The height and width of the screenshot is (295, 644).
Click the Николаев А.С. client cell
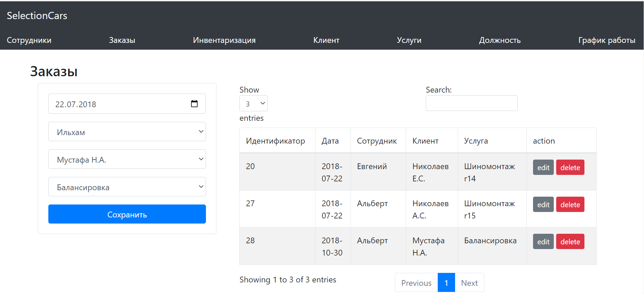(432, 209)
